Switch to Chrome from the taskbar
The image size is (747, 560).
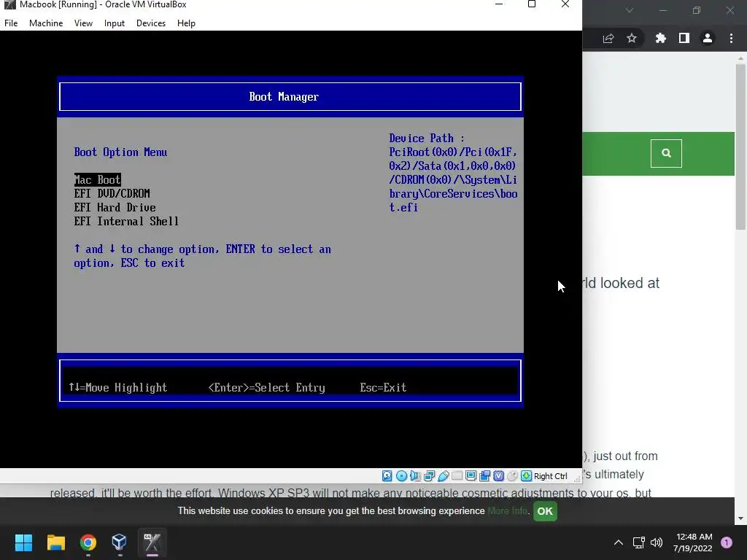88,542
